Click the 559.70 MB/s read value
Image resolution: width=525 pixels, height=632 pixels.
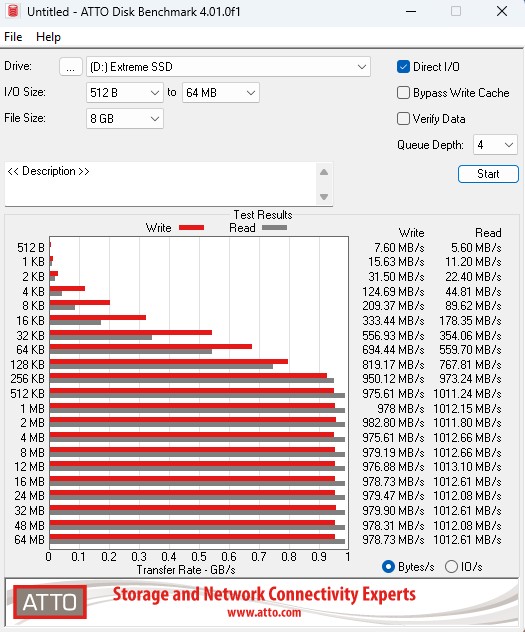pos(470,349)
